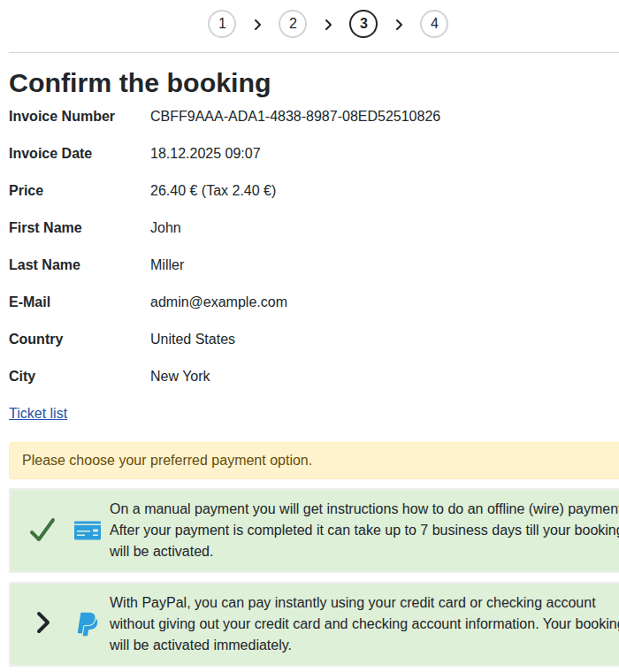Click the arrow chevron beside PayPal
This screenshot has height=672, width=619.
42,623
